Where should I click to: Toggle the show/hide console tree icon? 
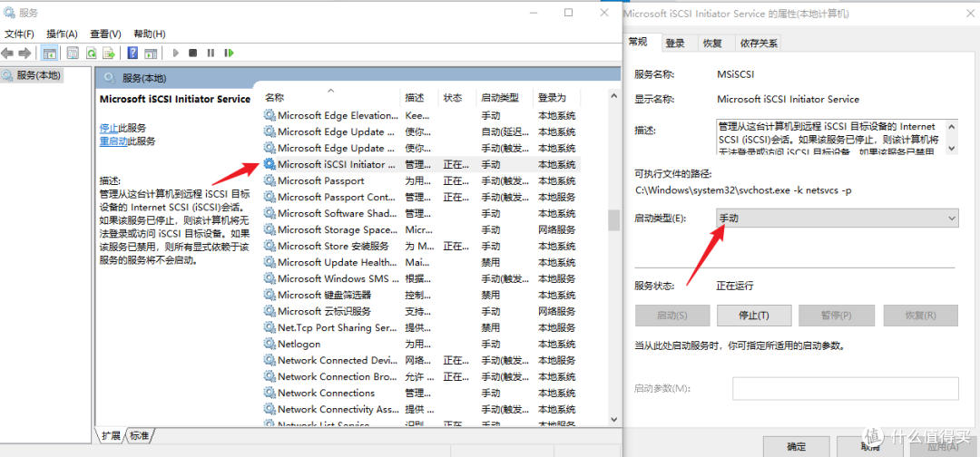point(49,53)
